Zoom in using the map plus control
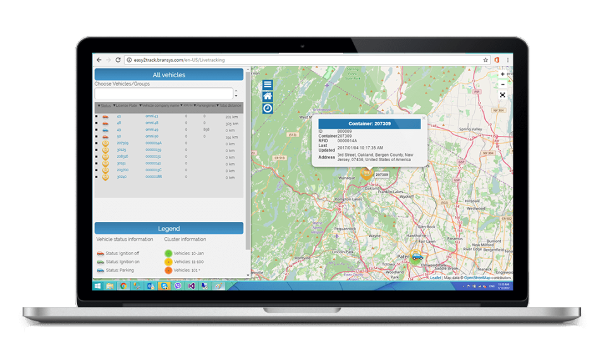Viewport: 607px width, 364px height. (x=503, y=74)
